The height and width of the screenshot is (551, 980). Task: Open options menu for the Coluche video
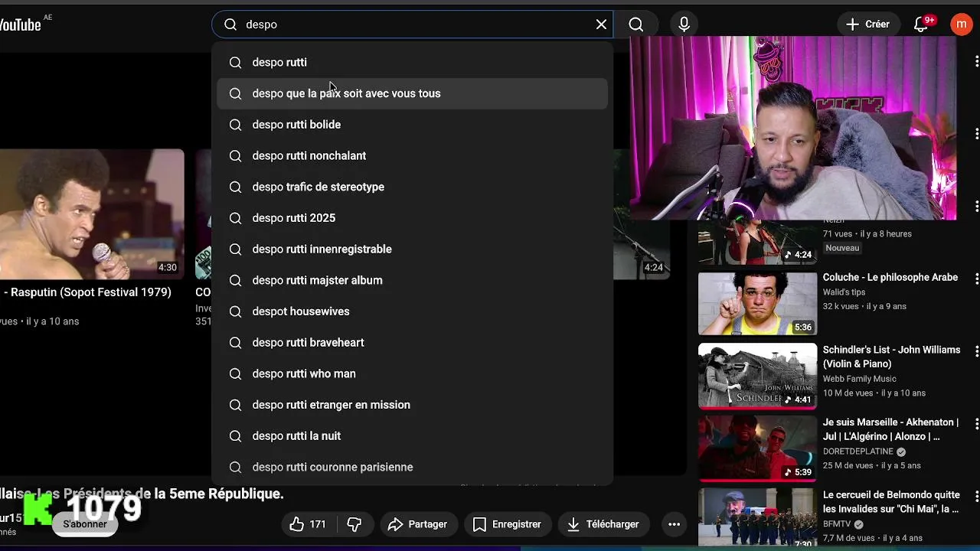point(977,278)
